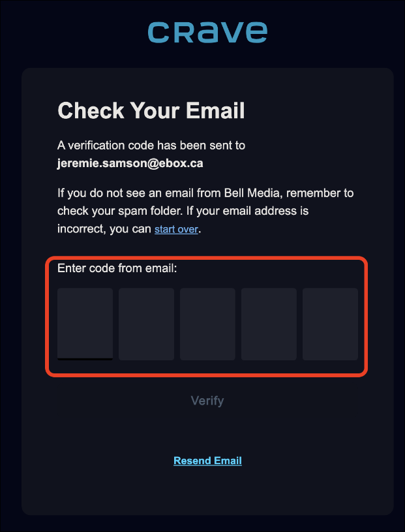Click "A verification code has been sent to" text
The width and height of the screenshot is (405, 532).
151,145
